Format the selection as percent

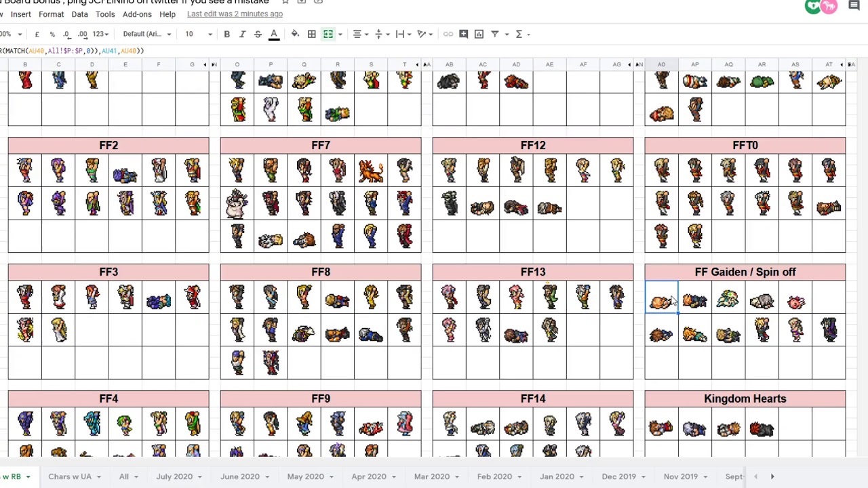tap(52, 34)
